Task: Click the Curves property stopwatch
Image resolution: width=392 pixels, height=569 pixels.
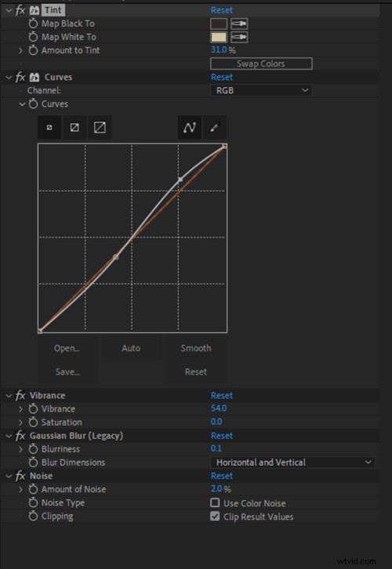Action: (33, 103)
